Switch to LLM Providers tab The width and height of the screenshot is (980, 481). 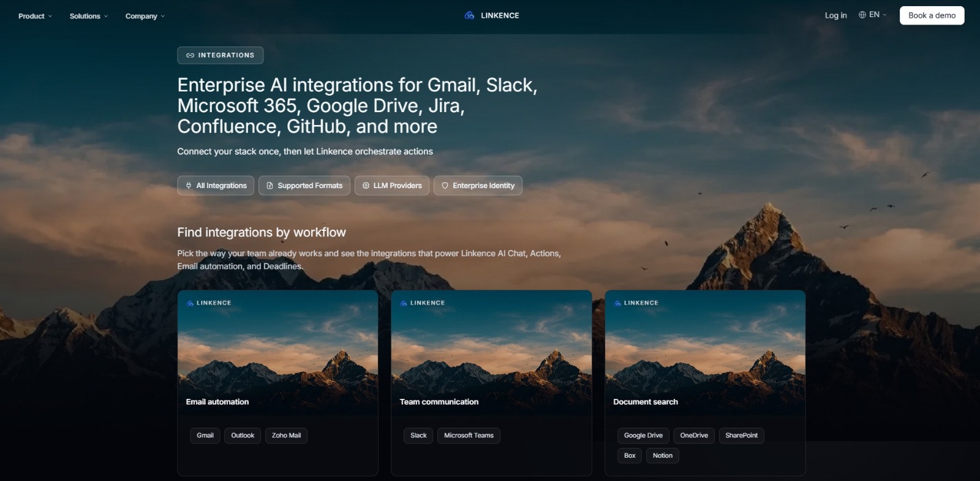pos(392,186)
